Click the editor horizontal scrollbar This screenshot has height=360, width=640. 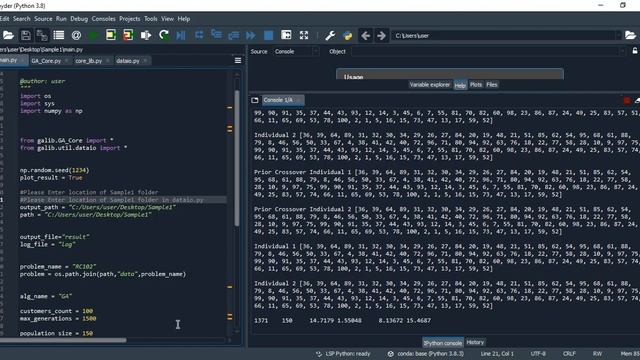63,340
